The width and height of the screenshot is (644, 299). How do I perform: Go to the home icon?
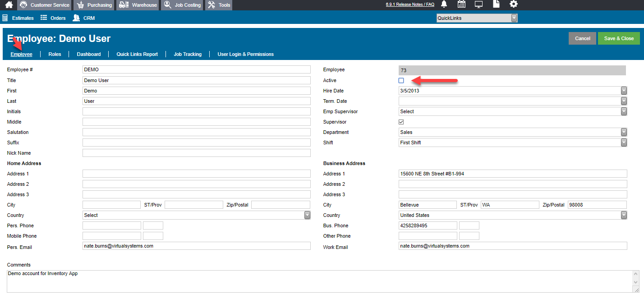[x=9, y=5]
